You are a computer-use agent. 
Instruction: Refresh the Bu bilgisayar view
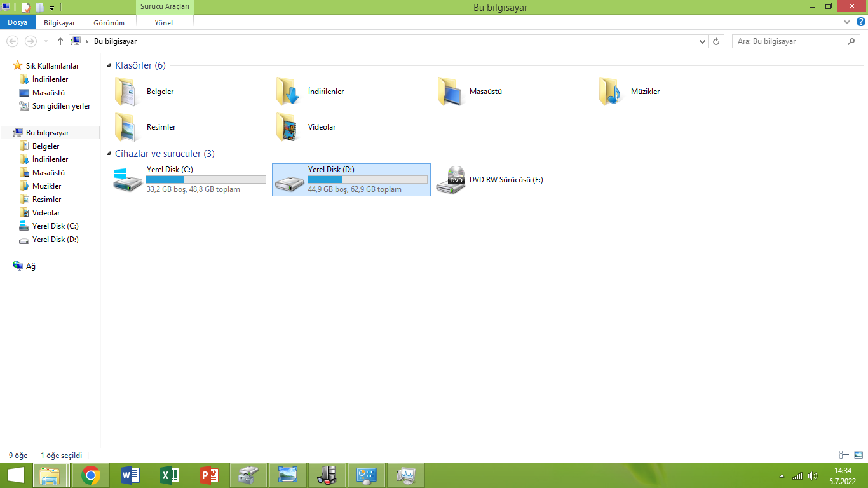(717, 41)
